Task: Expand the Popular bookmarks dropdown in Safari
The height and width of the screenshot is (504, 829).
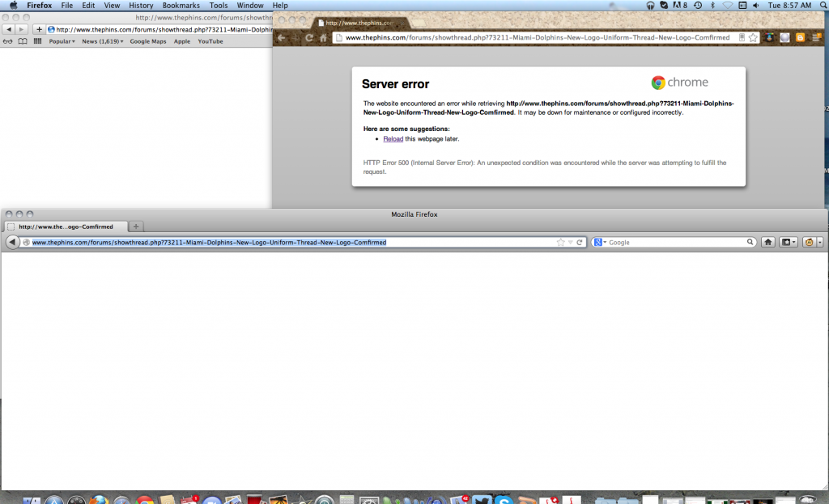Action: point(62,41)
